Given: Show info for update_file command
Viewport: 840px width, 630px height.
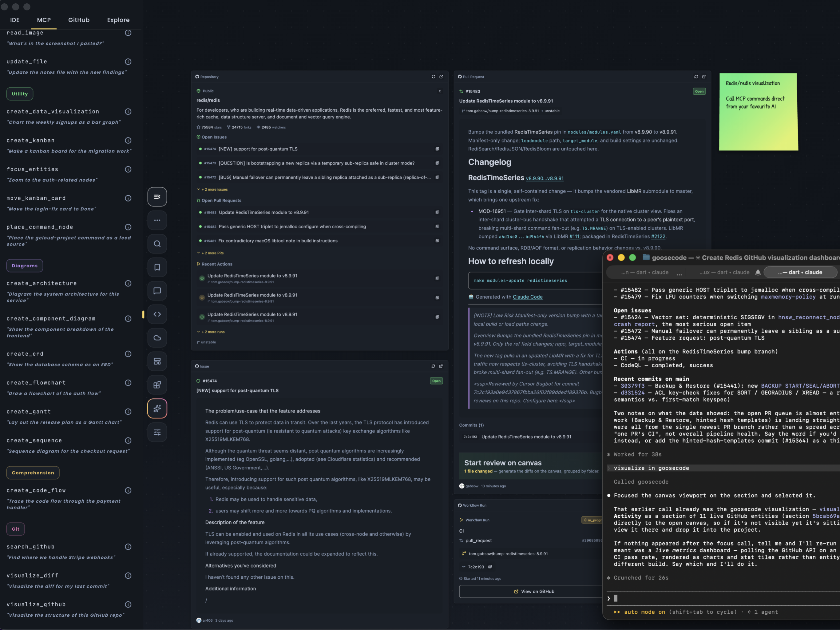Looking at the screenshot, I should 128,62.
